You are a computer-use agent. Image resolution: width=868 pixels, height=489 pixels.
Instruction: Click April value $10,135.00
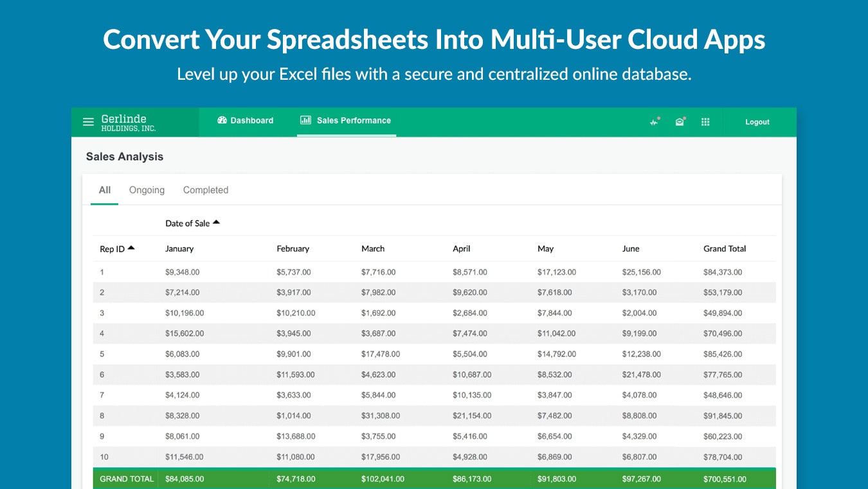pos(472,395)
